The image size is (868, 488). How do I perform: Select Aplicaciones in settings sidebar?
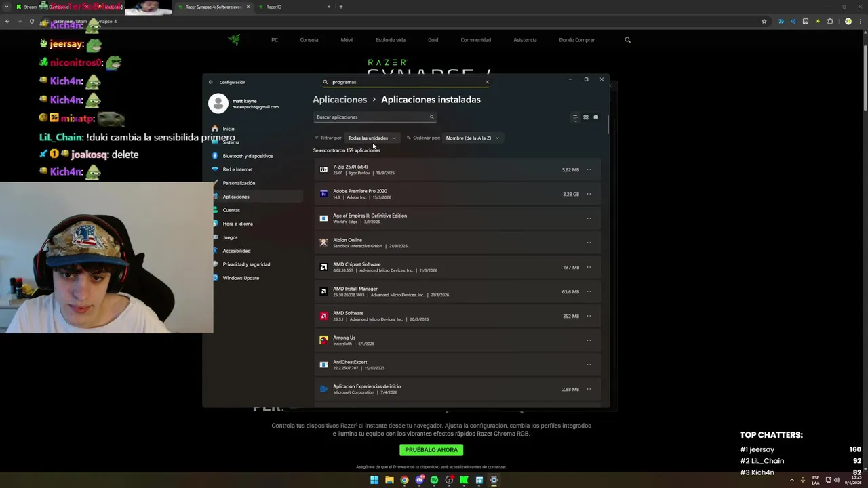pyautogui.click(x=256, y=197)
